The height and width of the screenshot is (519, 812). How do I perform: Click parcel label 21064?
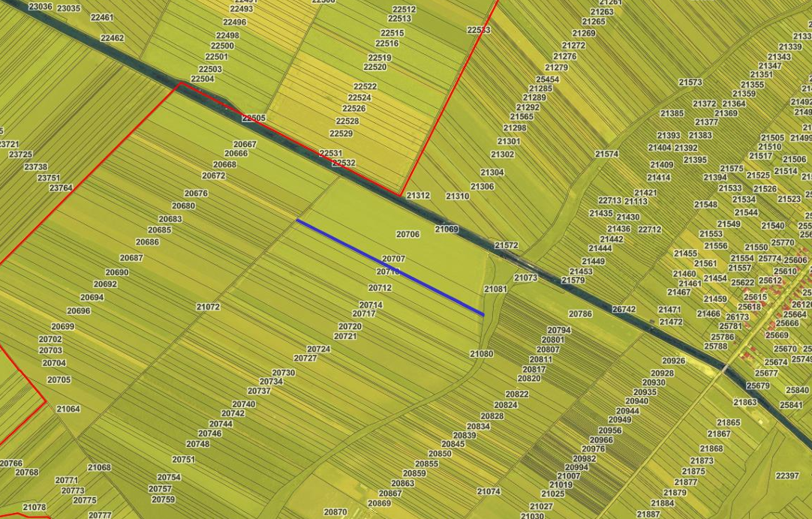[68, 409]
